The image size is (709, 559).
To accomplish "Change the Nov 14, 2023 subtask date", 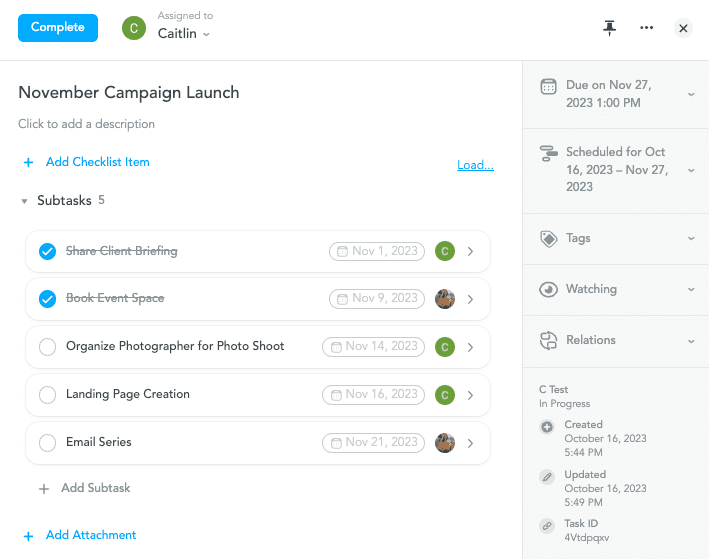I will point(370,347).
